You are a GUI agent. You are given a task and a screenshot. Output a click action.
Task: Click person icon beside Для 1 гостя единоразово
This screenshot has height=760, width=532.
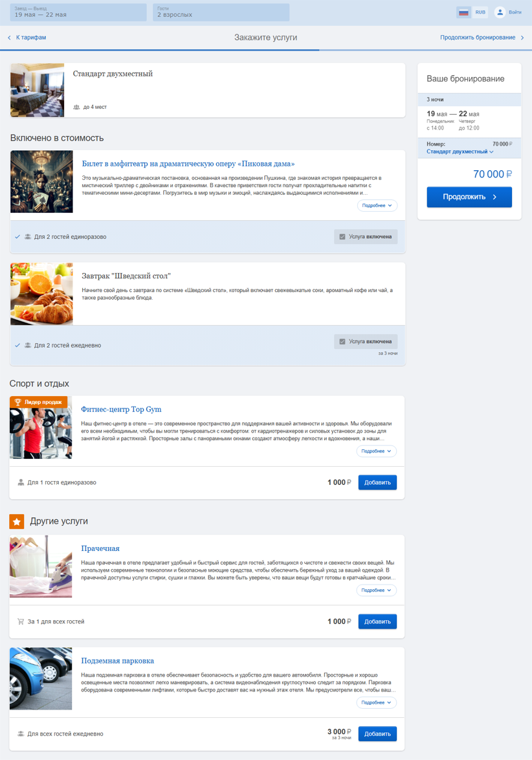tap(21, 483)
